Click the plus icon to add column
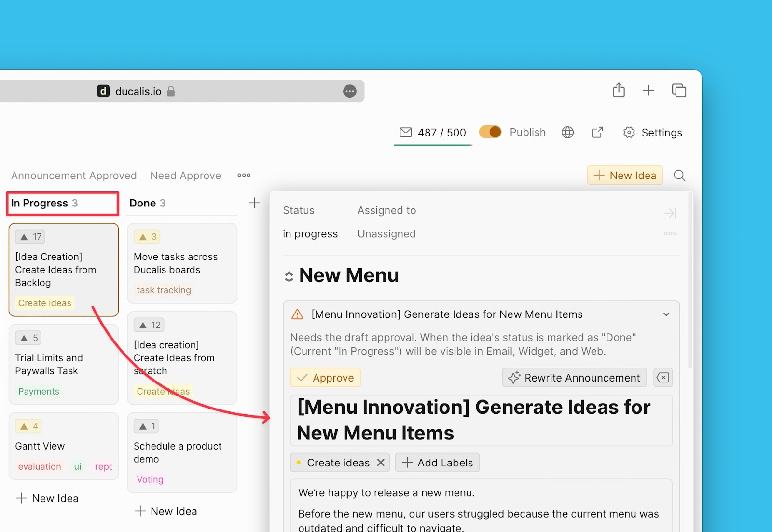The width and height of the screenshot is (772, 532). pyautogui.click(x=254, y=203)
